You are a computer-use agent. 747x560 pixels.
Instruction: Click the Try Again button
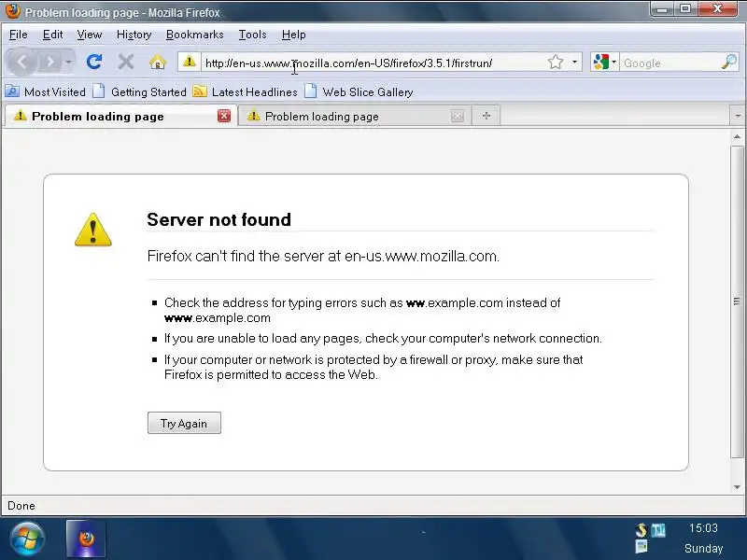click(x=184, y=423)
